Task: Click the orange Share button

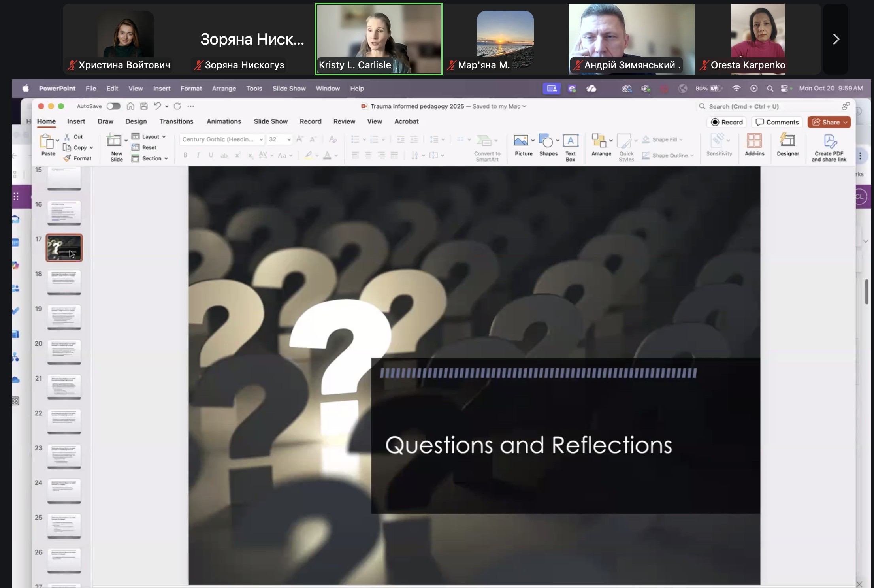Action: click(x=828, y=122)
